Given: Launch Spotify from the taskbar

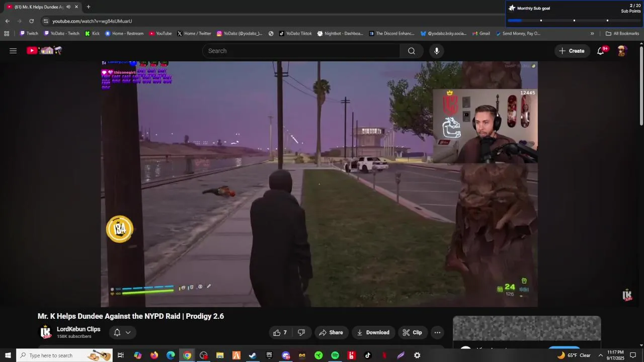Looking at the screenshot, I should [335, 355].
